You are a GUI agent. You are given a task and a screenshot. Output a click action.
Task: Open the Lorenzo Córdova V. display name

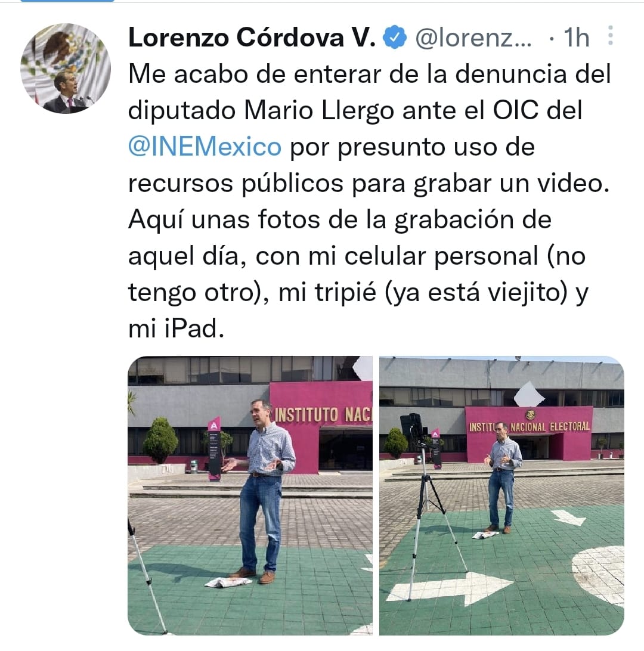pos(252,38)
